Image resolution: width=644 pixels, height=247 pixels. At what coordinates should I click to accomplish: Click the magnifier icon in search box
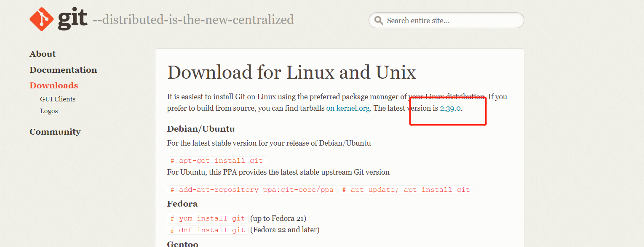379,20
